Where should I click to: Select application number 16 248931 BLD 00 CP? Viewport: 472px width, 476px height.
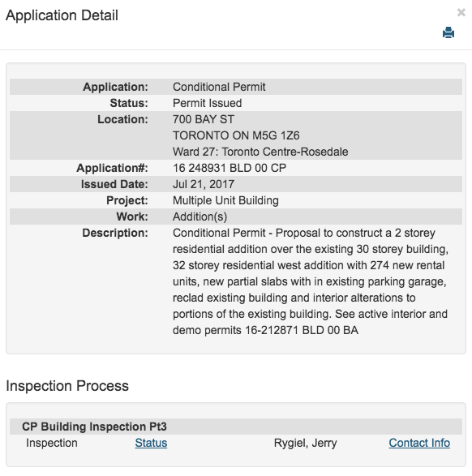pyautogui.click(x=230, y=168)
